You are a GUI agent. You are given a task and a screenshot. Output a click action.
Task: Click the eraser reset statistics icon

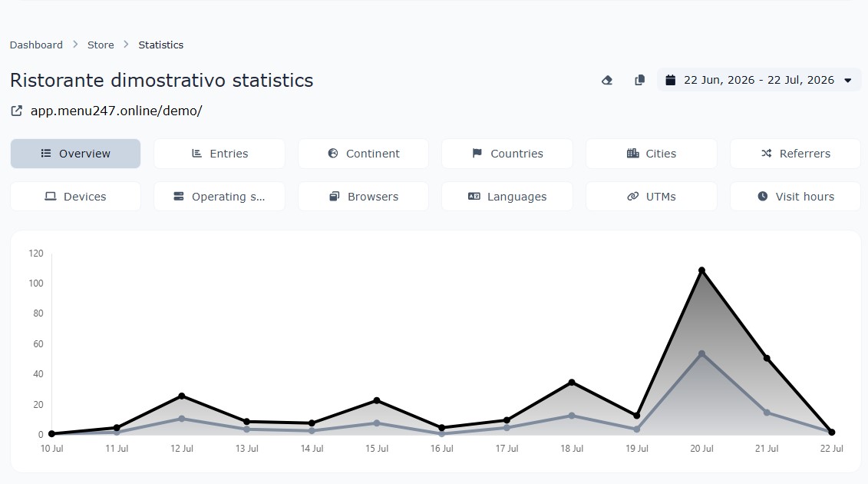click(607, 81)
